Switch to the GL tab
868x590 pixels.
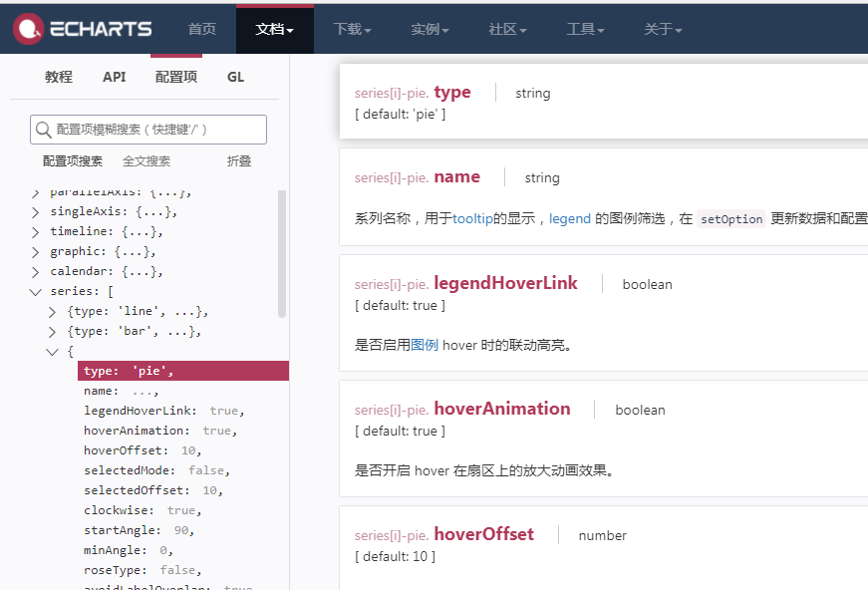pos(235,76)
